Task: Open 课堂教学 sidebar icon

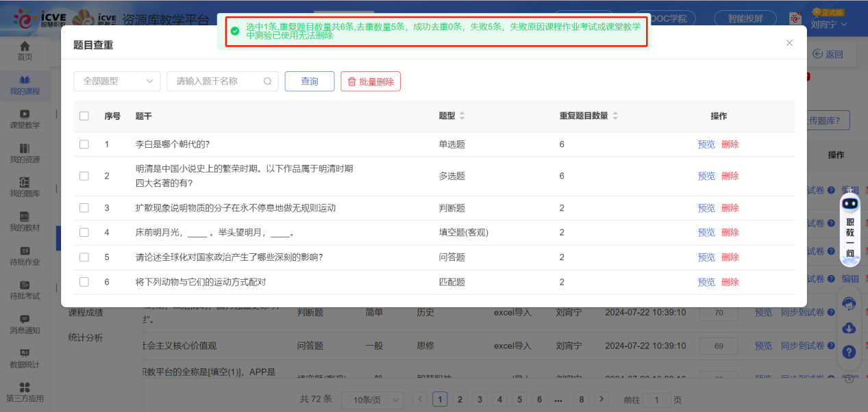Action: tap(25, 114)
